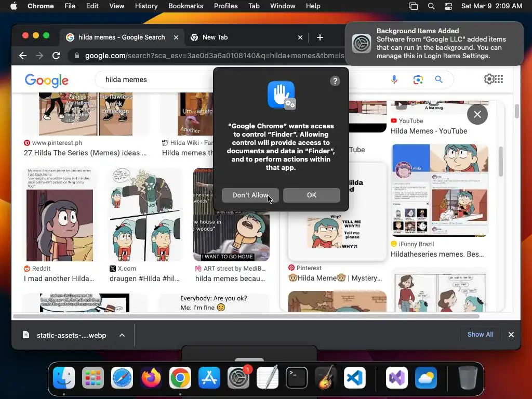Open the iFunny Brazil Hildatheseries thumbnail

pyautogui.click(x=440, y=190)
